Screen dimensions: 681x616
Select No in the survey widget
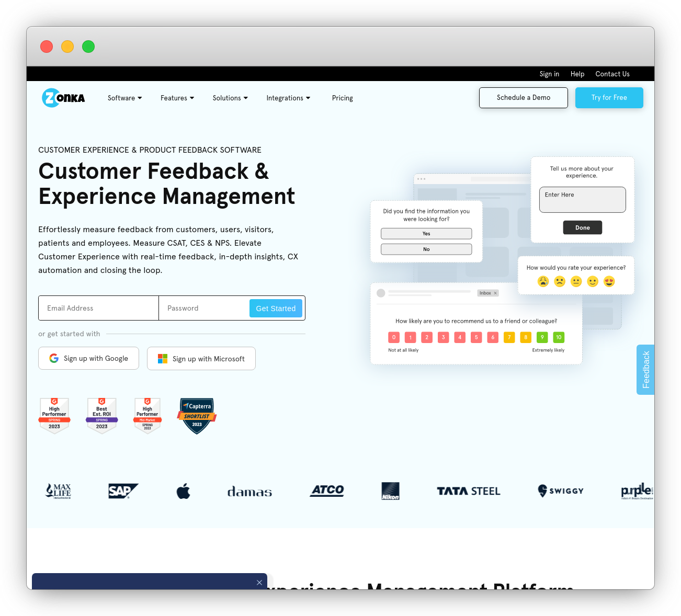(426, 249)
